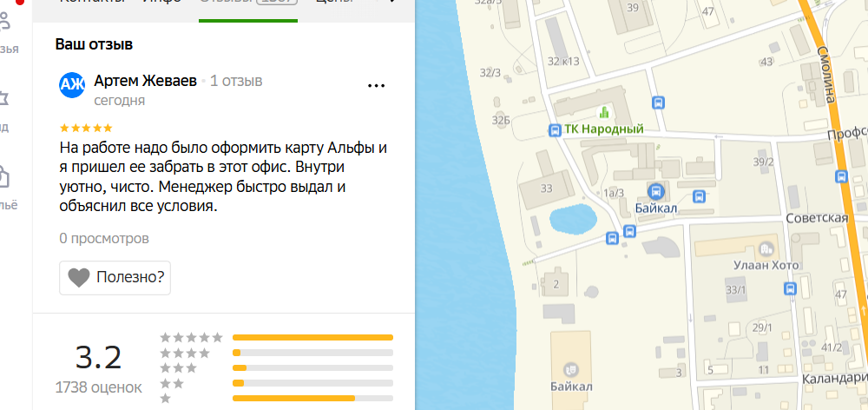Screen dimensions: 868x410
Task: Open the three-dot menu on Артем Жеваев's review
Action: 376,85
